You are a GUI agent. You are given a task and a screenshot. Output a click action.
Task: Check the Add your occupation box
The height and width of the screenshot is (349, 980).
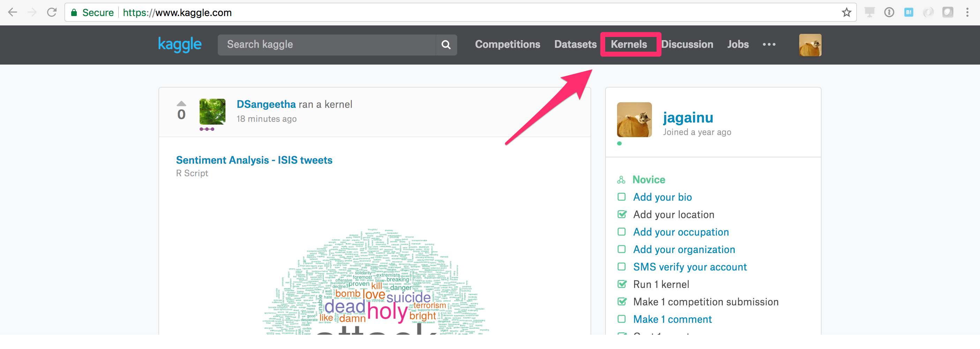pyautogui.click(x=621, y=232)
